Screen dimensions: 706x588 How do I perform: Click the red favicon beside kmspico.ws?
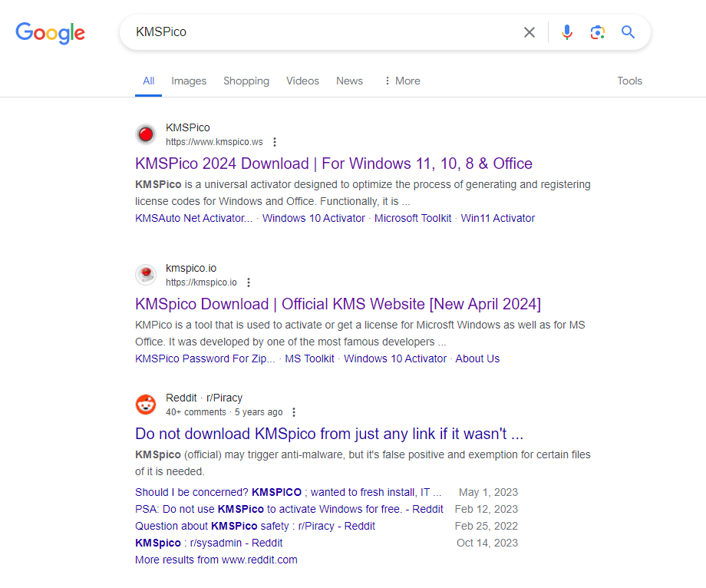[146, 134]
